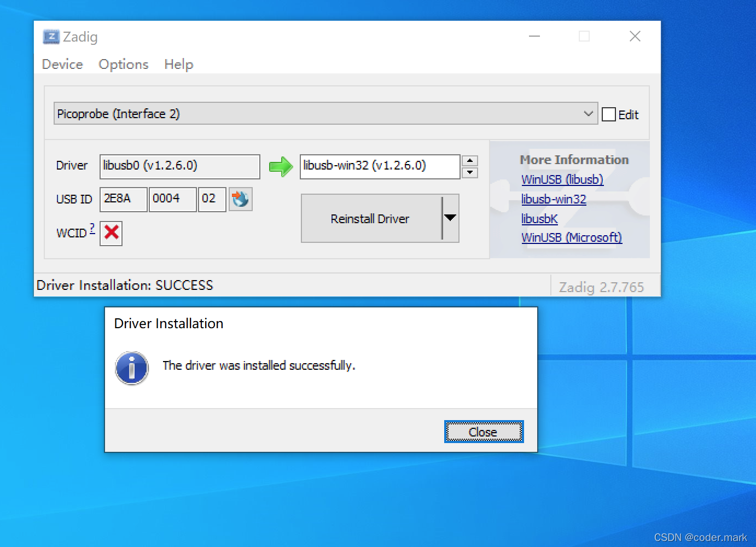This screenshot has width=756, height=547.
Task: Enable the Edit checkbox
Action: [609, 114]
